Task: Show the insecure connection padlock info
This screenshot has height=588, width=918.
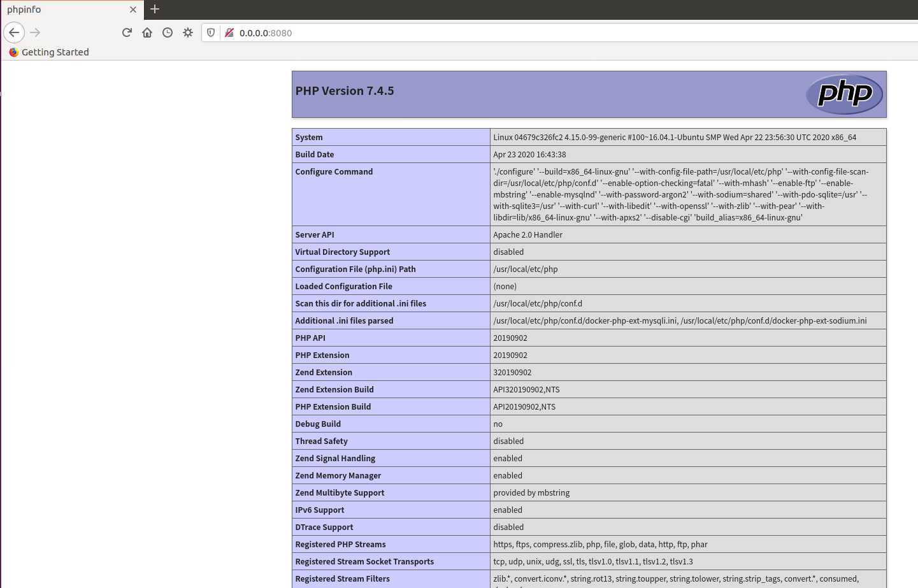Action: pyautogui.click(x=229, y=32)
